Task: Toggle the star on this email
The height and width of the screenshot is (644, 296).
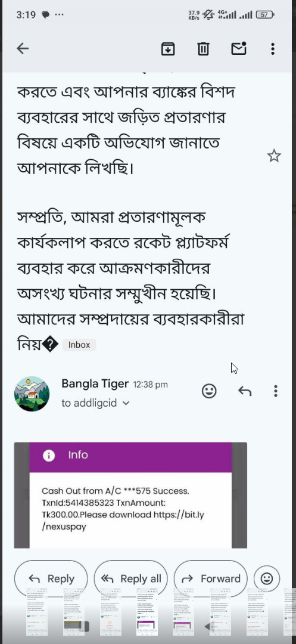Action: (274, 156)
